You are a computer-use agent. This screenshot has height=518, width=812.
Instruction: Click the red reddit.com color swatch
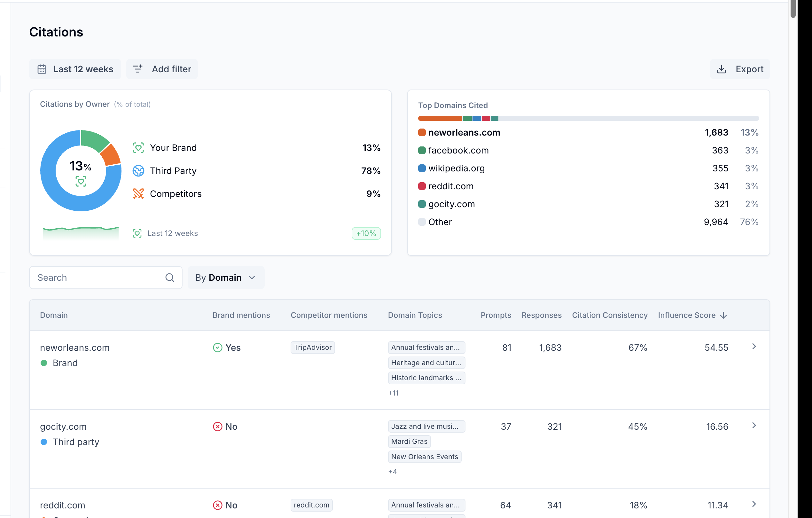422,186
